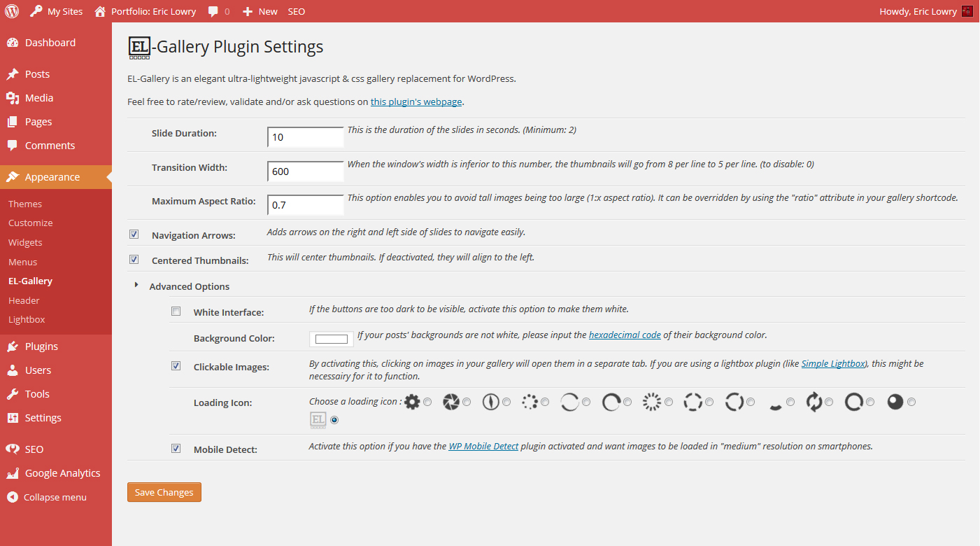Focus the Transition Width input field

pyautogui.click(x=306, y=171)
